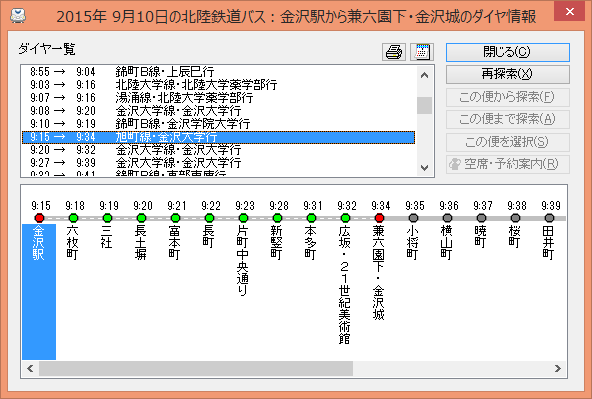This screenshot has width=592, height=399.
Task: Click the printer icon
Action: (394, 52)
